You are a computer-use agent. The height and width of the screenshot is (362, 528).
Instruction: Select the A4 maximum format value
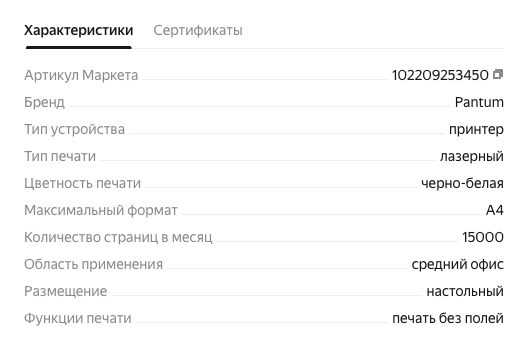495,210
